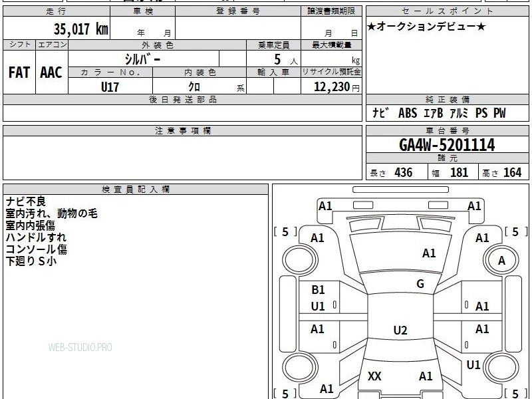
Task: Click the front-left tire rating [ 5 ]
Action: [285, 231]
